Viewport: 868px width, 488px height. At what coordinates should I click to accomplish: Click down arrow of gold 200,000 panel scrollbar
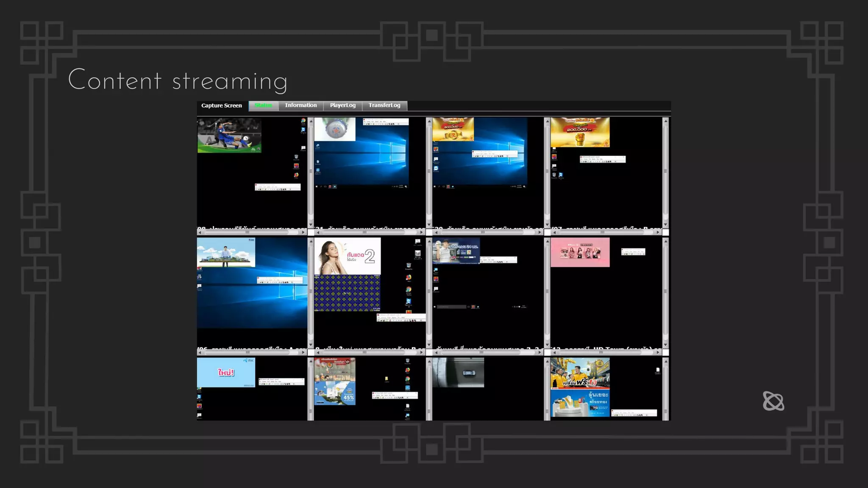665,225
